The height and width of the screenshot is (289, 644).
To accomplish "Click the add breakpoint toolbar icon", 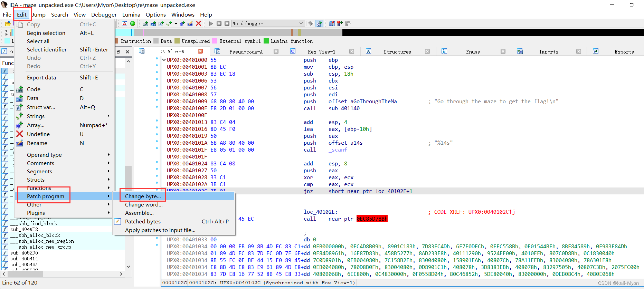I will pyautogui.click(x=340, y=23).
